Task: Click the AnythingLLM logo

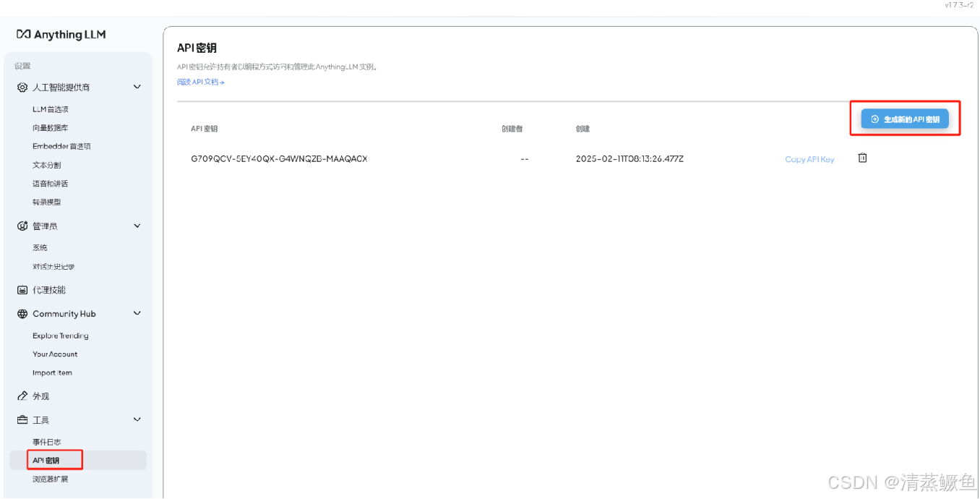Action: 61,35
